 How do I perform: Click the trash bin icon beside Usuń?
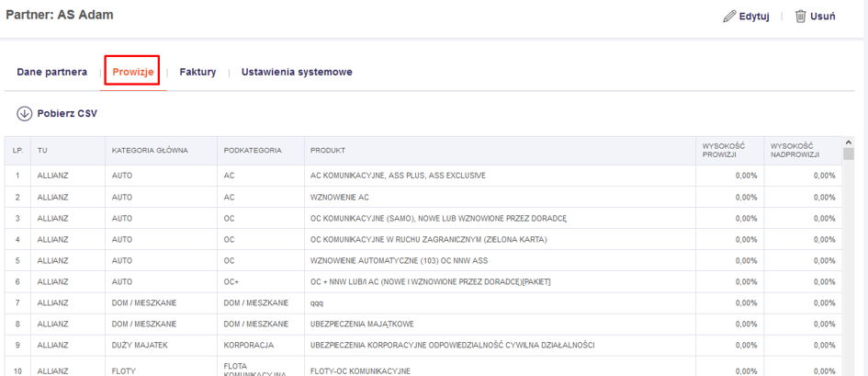click(x=800, y=17)
